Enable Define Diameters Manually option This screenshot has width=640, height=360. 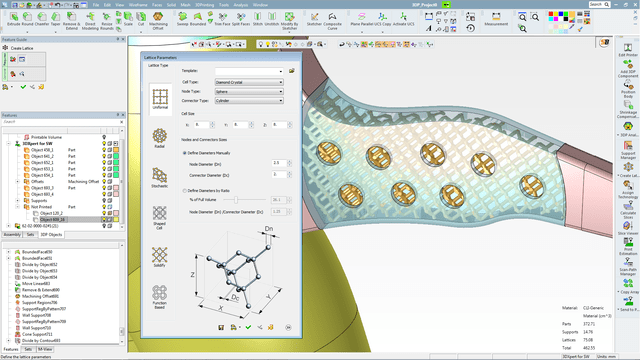point(184,153)
